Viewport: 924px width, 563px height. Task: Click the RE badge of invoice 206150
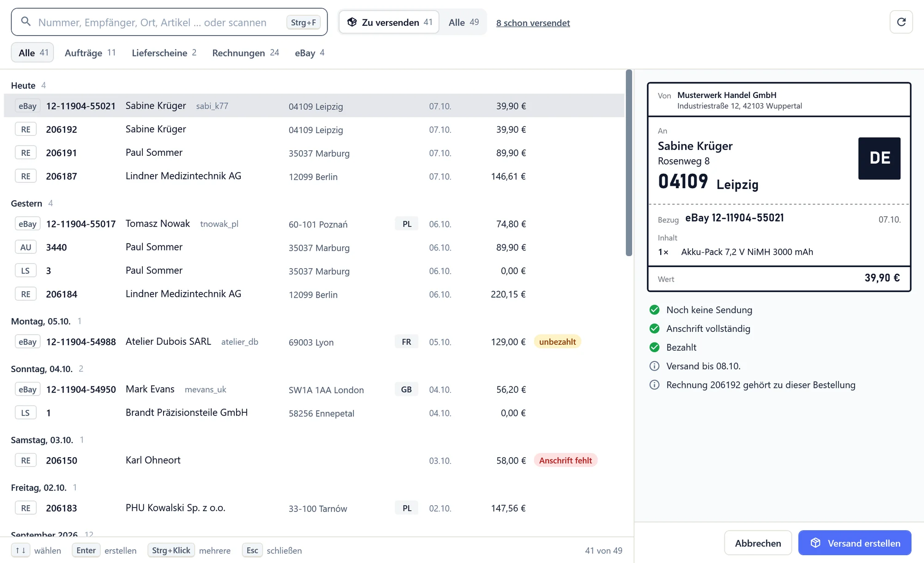(26, 460)
